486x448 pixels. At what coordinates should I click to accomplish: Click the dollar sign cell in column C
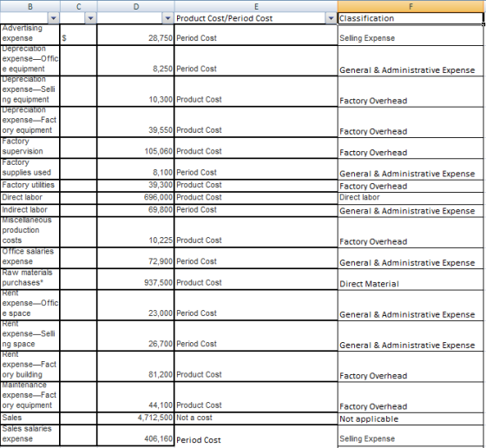tap(78, 34)
